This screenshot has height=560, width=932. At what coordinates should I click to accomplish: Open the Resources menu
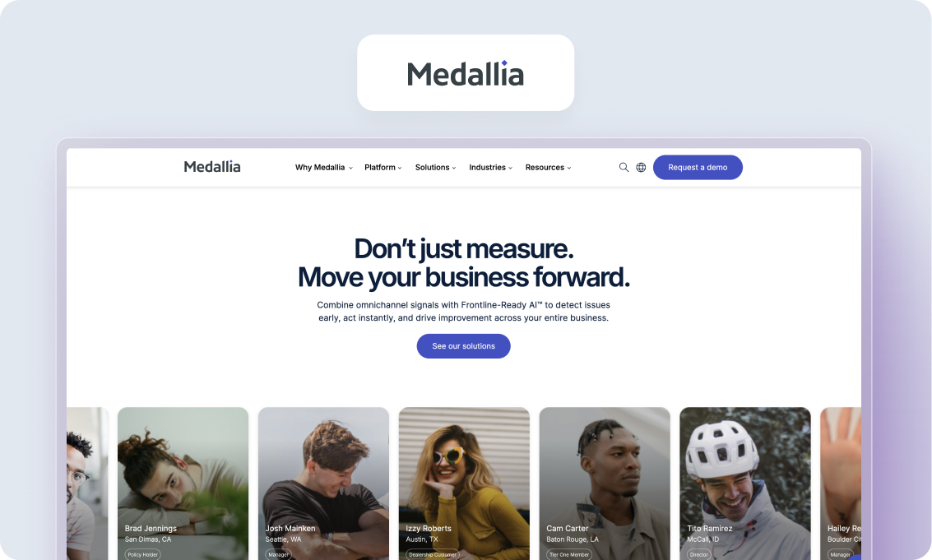pyautogui.click(x=548, y=168)
